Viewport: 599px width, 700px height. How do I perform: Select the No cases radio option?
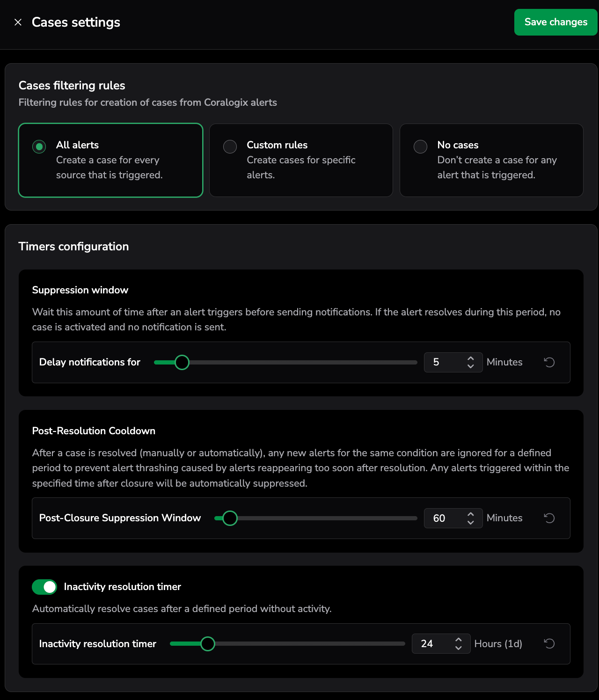[x=420, y=146]
